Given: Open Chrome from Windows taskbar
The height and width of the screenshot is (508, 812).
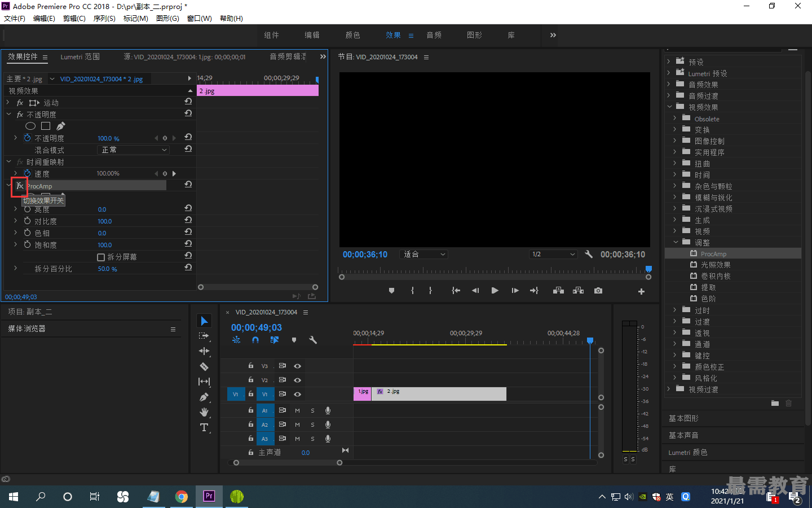Looking at the screenshot, I should click(x=181, y=496).
